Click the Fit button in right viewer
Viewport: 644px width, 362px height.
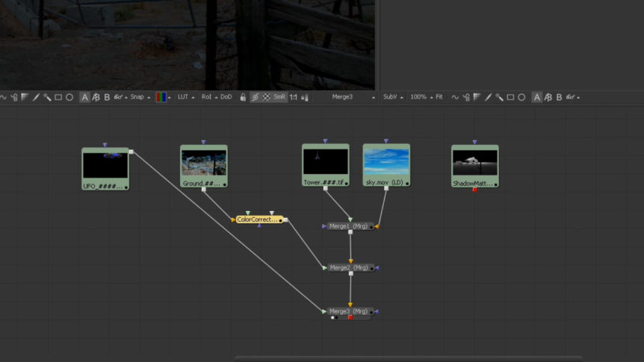[x=439, y=97]
